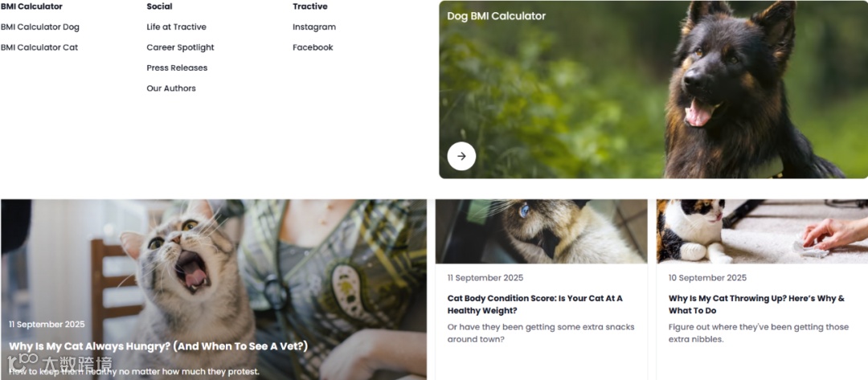Select Press Releases link
Screen dimensions: 868x380
coord(177,68)
